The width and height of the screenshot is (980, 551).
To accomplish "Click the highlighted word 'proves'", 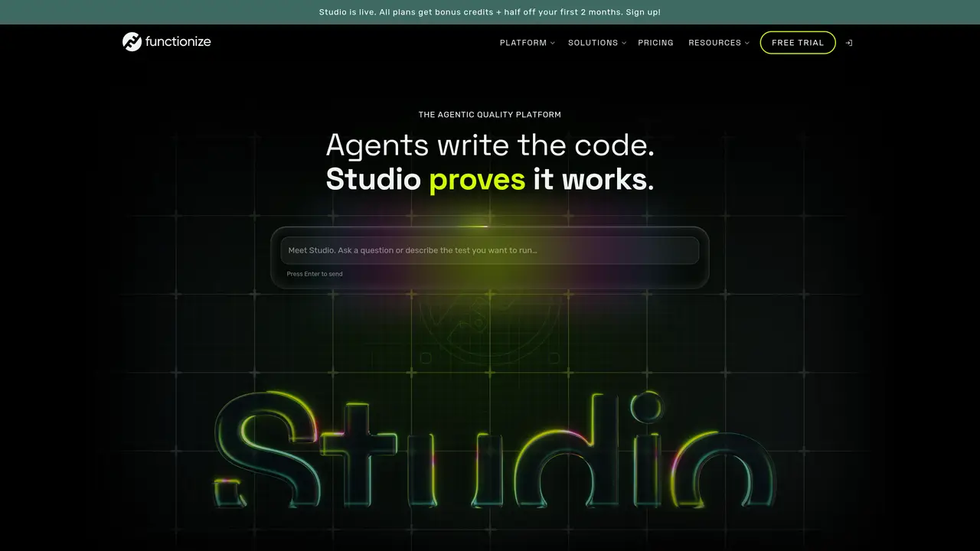I will 477,180.
